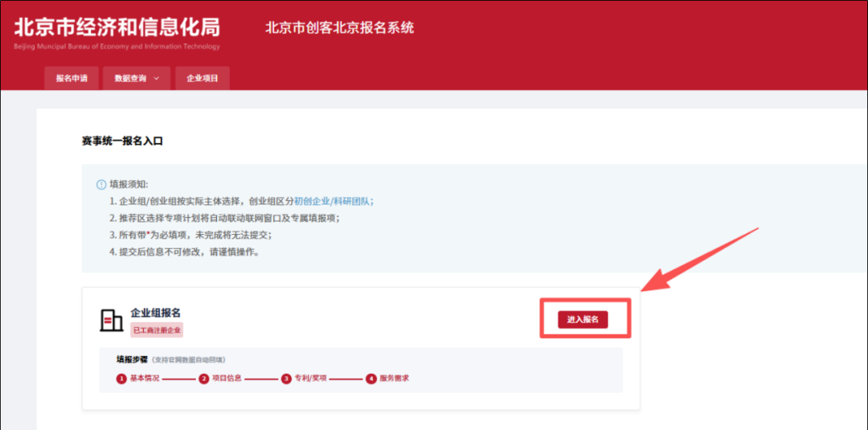The height and width of the screenshot is (430, 868).
Task: Click notice line 提交后信息不可修改
Action: (x=184, y=252)
